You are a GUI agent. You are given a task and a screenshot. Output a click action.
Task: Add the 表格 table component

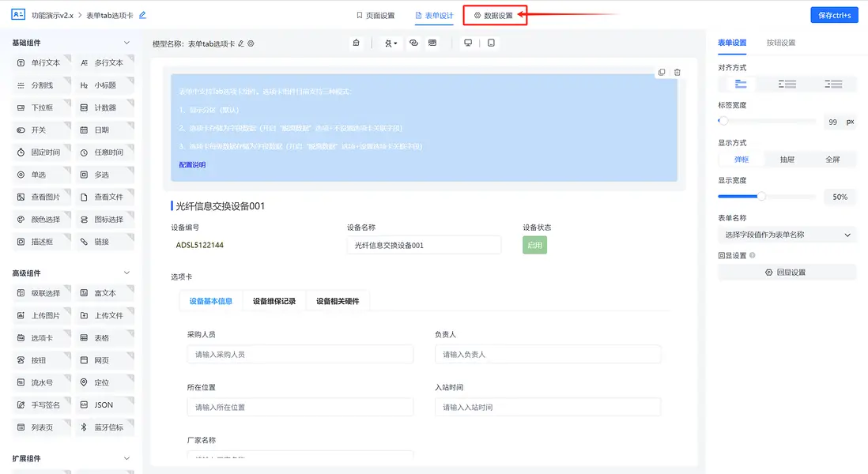104,338
